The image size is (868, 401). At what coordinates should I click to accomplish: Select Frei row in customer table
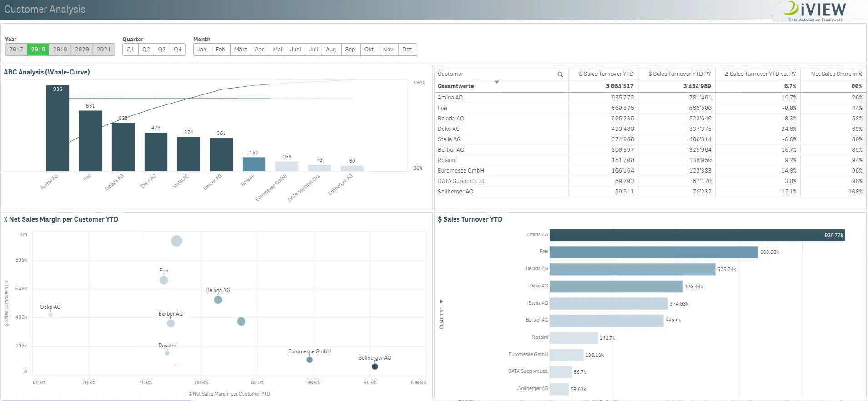coord(649,108)
